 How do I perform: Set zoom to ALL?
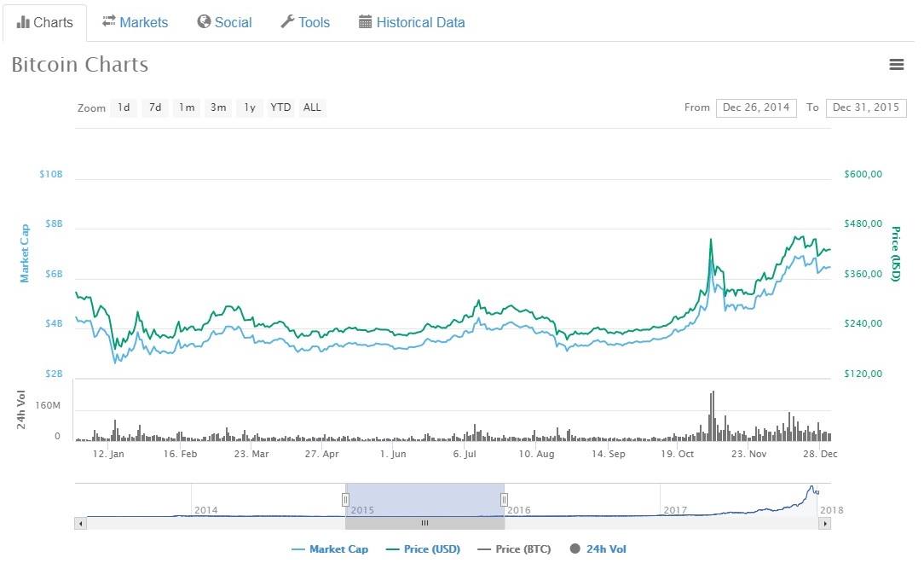pyautogui.click(x=312, y=107)
